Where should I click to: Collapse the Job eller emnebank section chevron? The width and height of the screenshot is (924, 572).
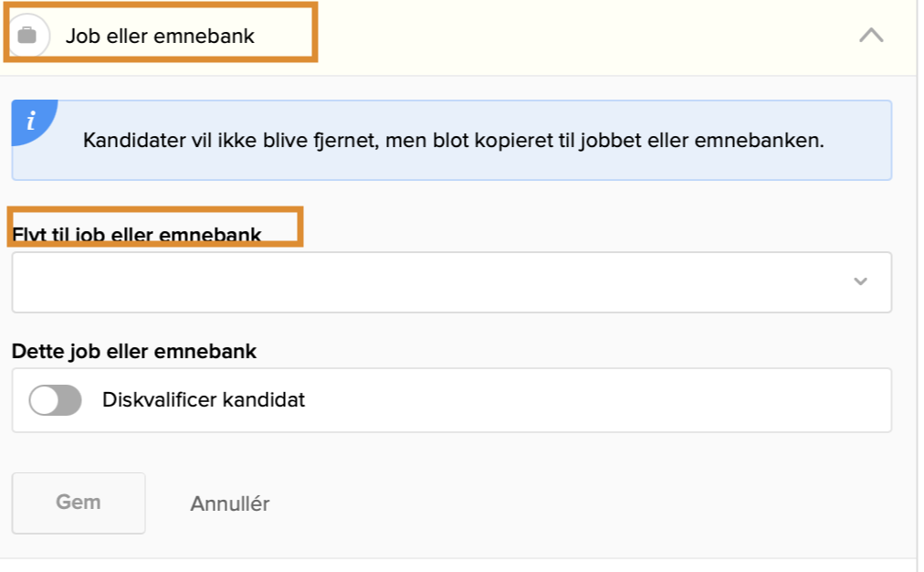point(871,36)
